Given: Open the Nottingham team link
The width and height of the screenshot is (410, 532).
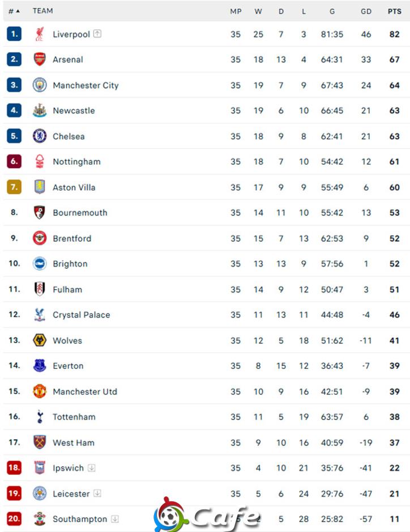Looking at the screenshot, I should coord(76,161).
